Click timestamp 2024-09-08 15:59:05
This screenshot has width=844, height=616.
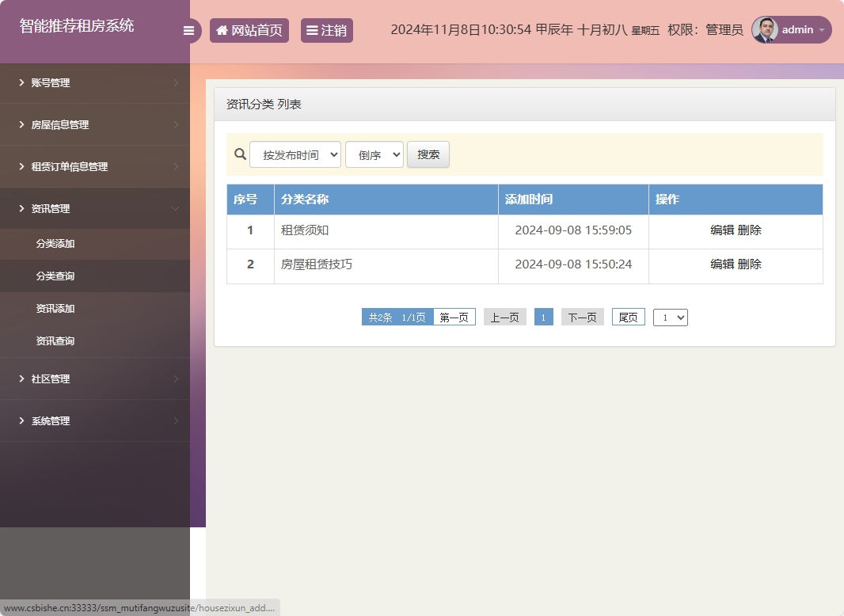[x=573, y=230]
